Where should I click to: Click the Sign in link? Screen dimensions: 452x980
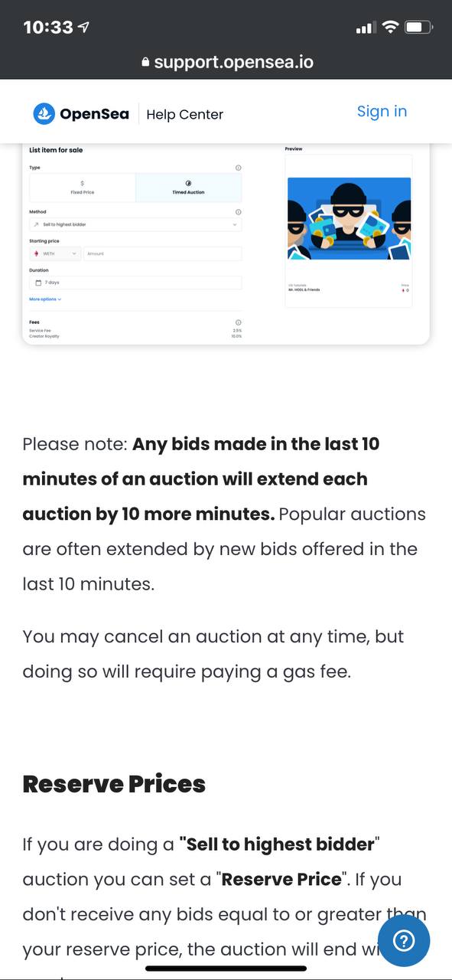(382, 112)
